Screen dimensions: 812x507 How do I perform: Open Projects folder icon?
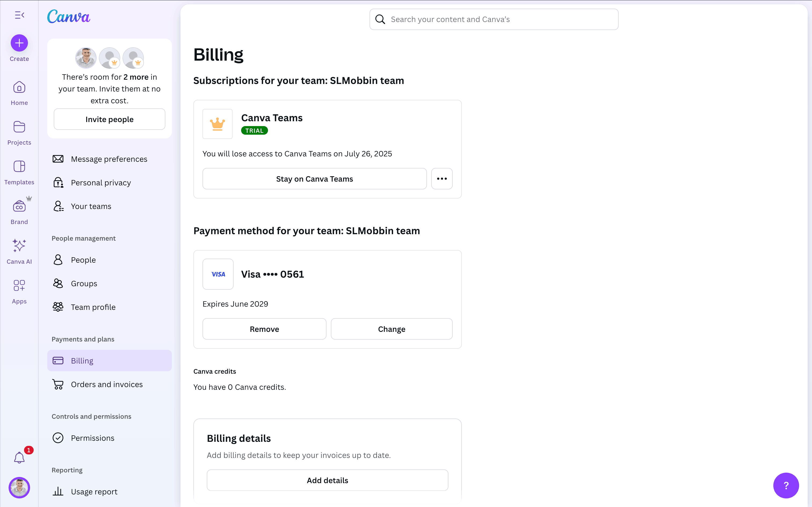19,127
